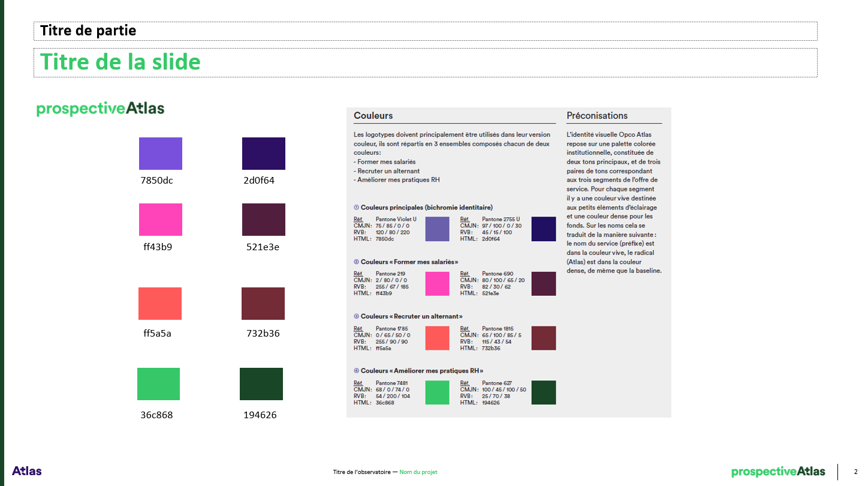This screenshot has width=868, height=486.
Task: Select the violet 7850dc color swatch
Action: click(x=160, y=154)
